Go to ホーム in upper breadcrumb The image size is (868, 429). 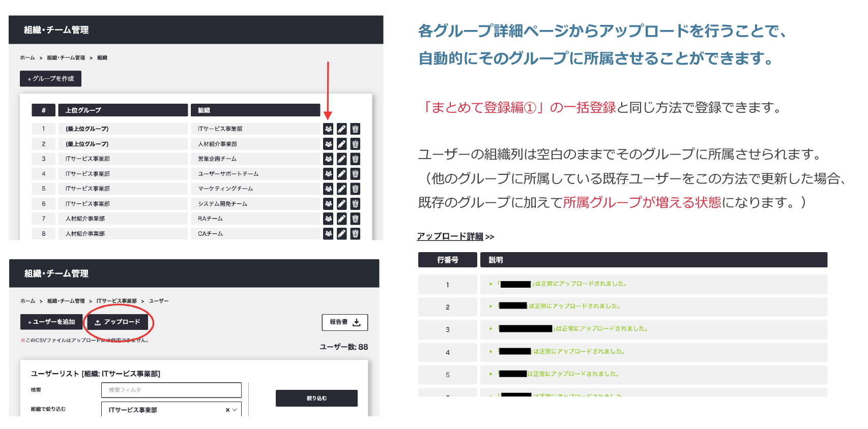(x=27, y=58)
